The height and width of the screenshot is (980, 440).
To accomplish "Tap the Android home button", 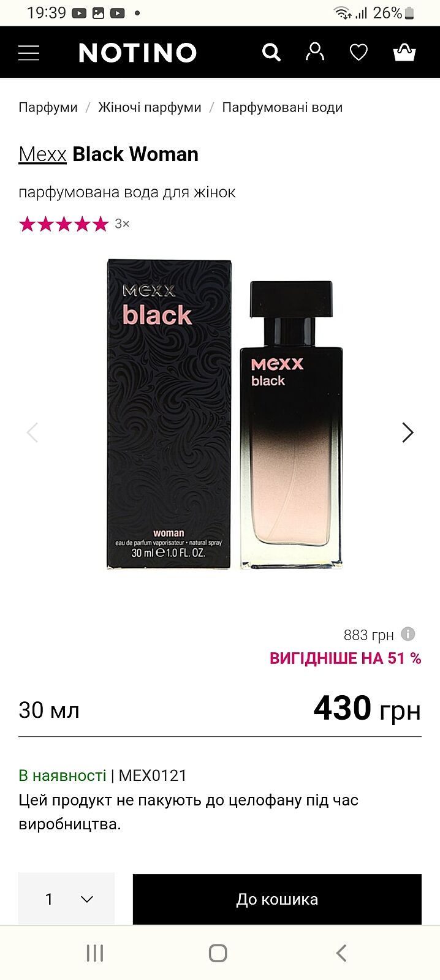I will coord(218,953).
